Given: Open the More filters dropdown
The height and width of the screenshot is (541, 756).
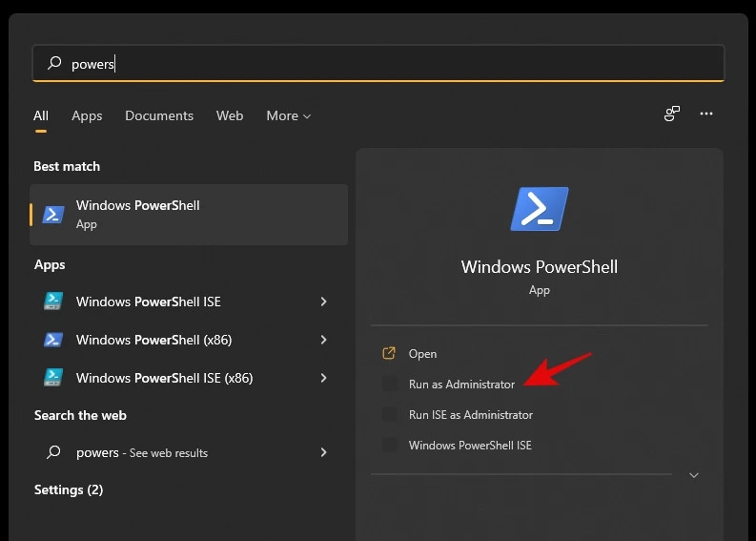Looking at the screenshot, I should [x=288, y=115].
